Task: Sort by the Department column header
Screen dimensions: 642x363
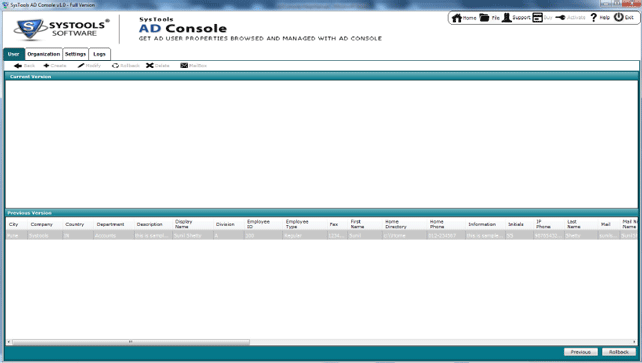Action: coord(113,224)
